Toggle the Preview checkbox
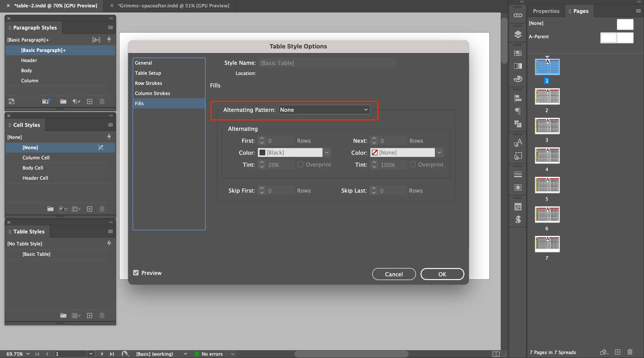644x358 pixels. 136,273
